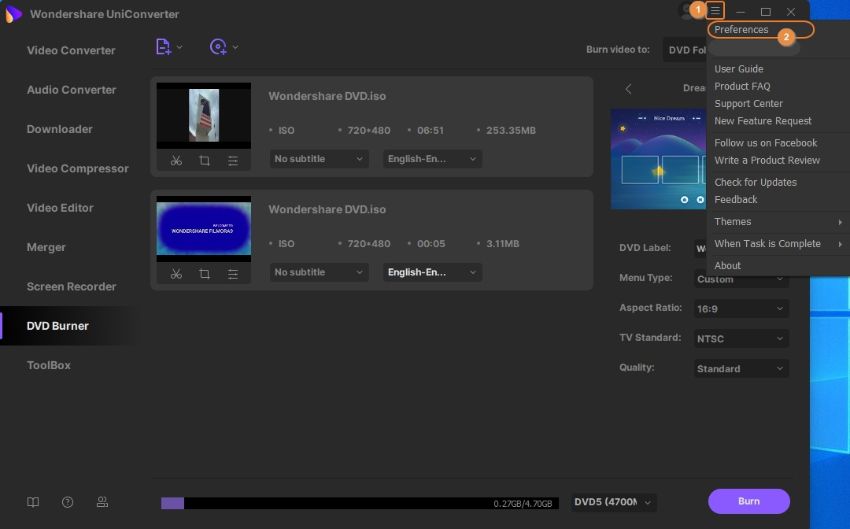The image size is (850, 529).
Task: Click the account icon in bottom sidebar
Action: coord(101,502)
